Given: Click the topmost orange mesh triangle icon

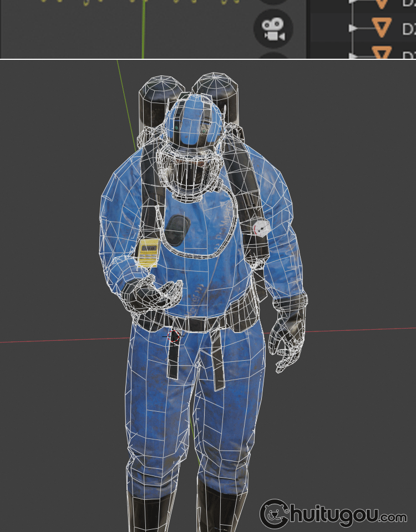Looking at the screenshot, I should coord(381,3).
